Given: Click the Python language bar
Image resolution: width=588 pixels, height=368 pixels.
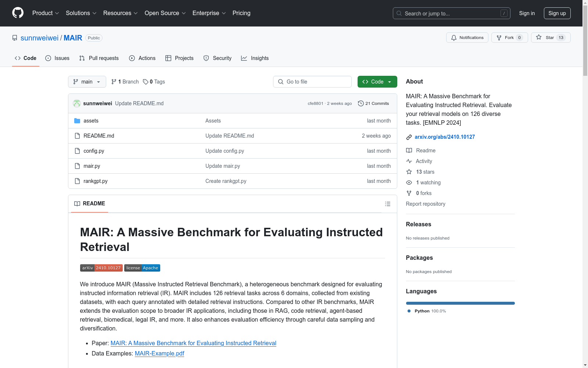Looking at the screenshot, I should [x=460, y=303].
